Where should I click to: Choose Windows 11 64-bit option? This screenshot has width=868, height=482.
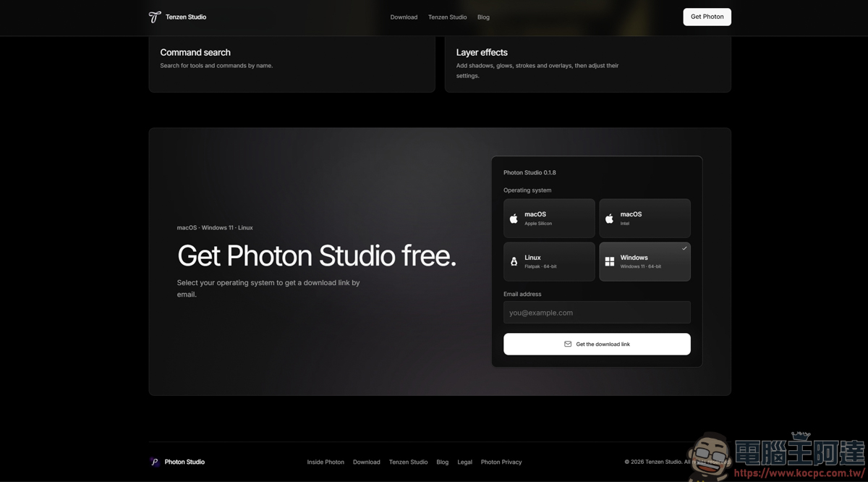click(x=644, y=261)
